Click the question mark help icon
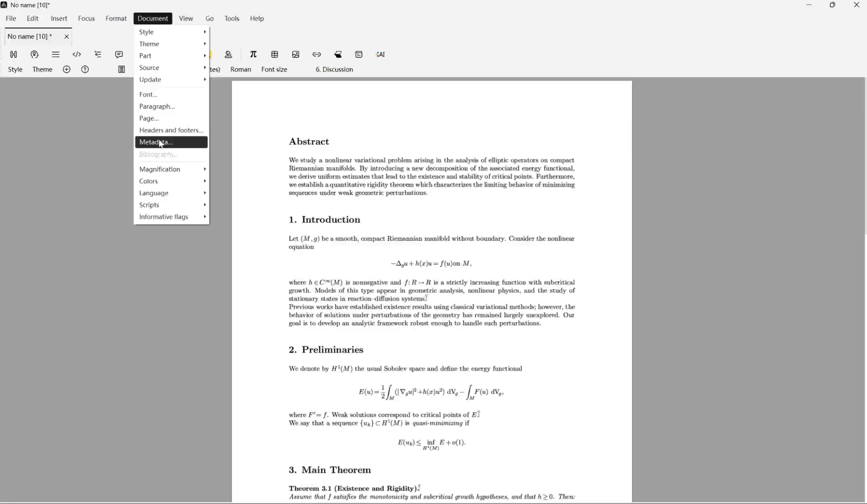867x504 pixels. (85, 70)
